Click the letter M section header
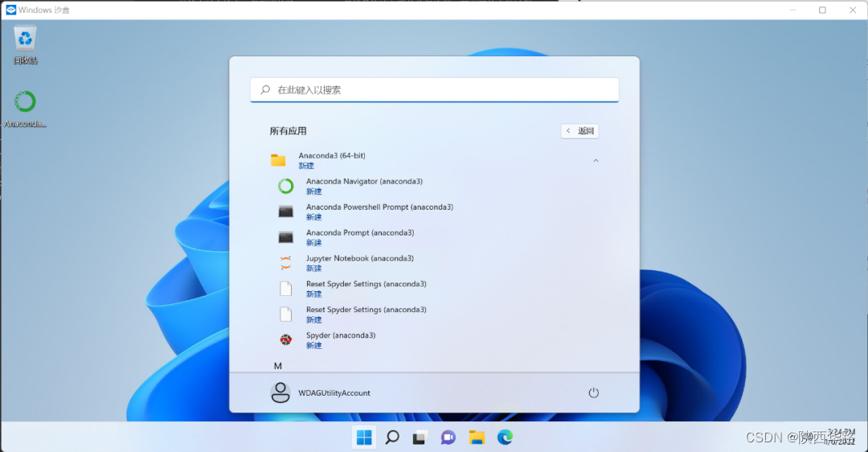Image resolution: width=868 pixels, height=452 pixels. (x=278, y=366)
